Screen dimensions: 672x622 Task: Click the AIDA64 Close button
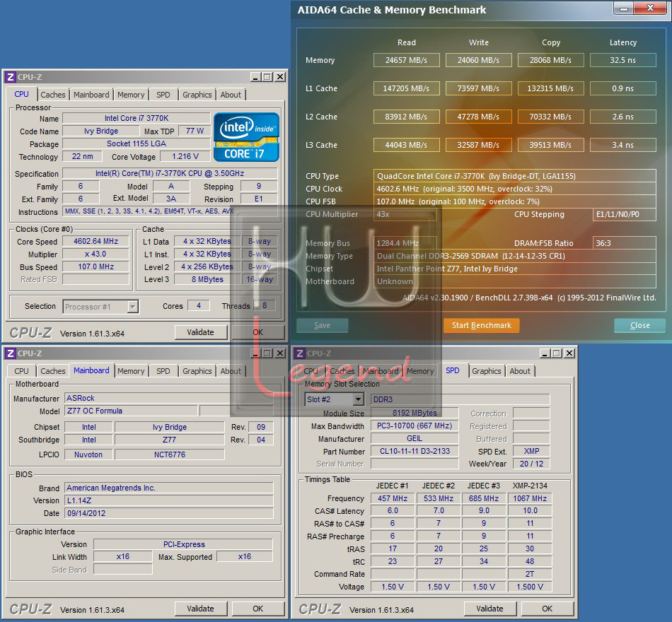click(x=640, y=325)
